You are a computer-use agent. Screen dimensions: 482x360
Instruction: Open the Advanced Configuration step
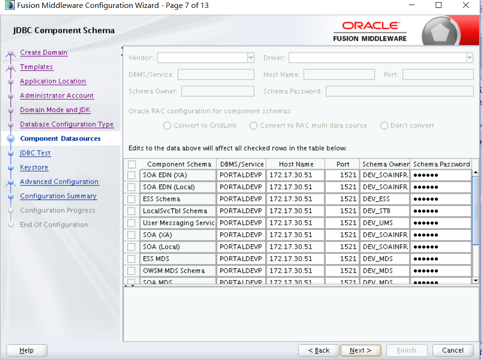click(x=59, y=182)
